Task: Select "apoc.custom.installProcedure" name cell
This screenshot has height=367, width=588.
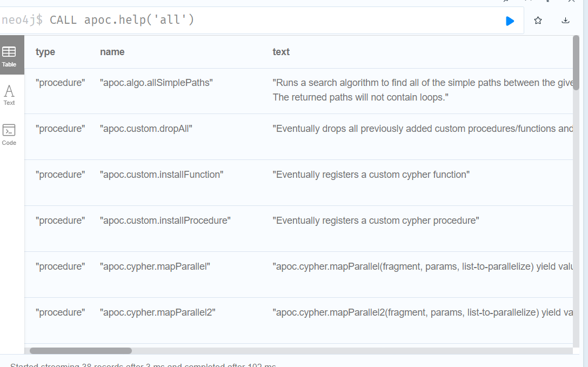Action: click(165, 221)
